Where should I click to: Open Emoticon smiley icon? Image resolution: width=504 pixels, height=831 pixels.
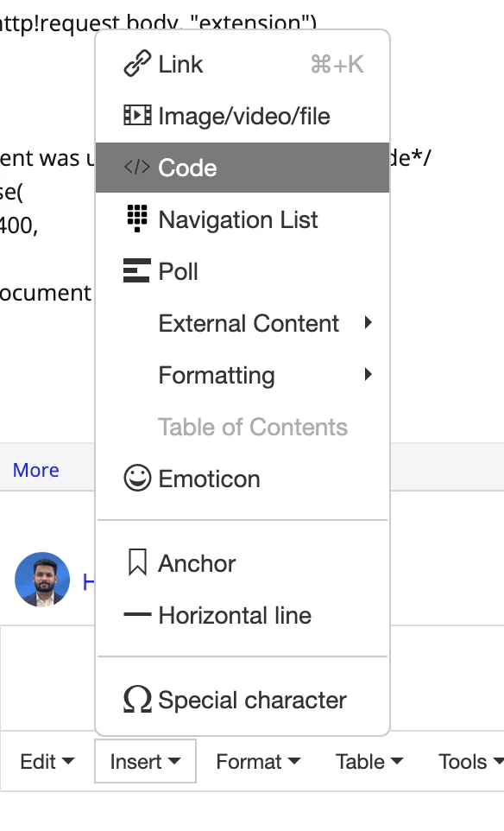click(137, 478)
